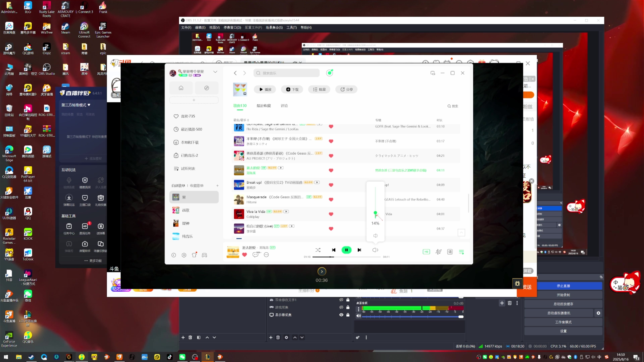Unlike Masquerade song heart
The image size is (644, 362).
tap(331, 200)
